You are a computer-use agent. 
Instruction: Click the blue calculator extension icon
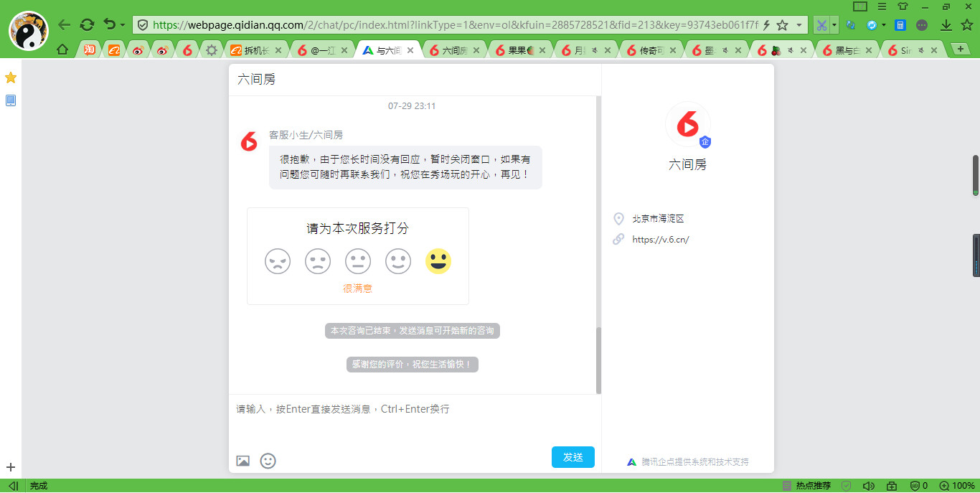(900, 25)
